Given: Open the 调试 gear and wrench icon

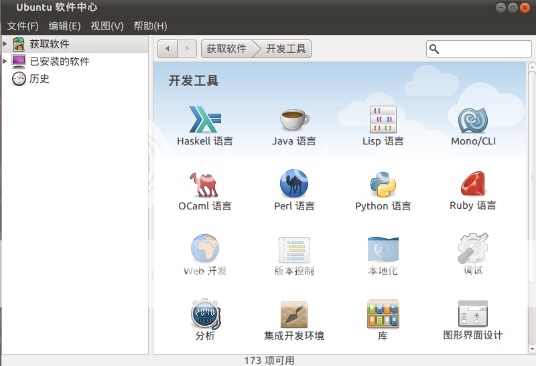Looking at the screenshot, I should tap(473, 248).
